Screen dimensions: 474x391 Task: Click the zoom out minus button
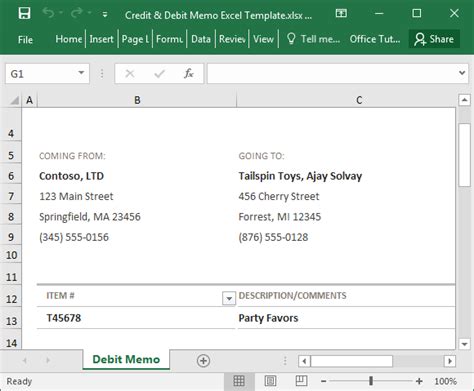323,381
